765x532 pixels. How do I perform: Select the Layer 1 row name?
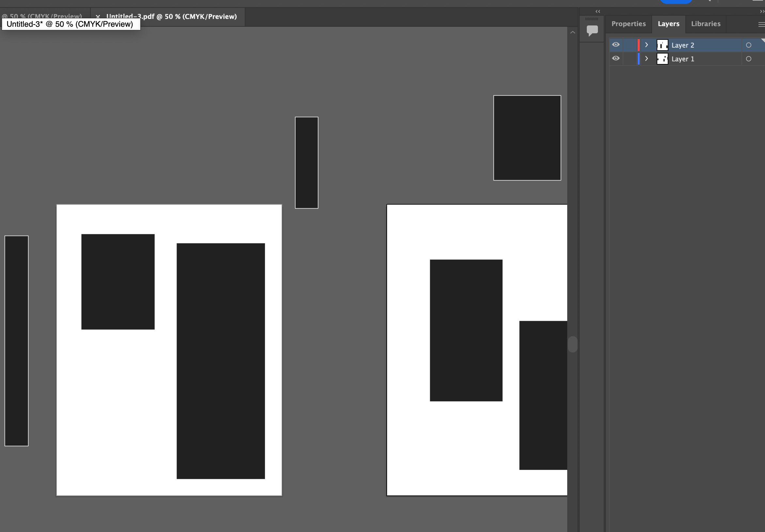(683, 59)
